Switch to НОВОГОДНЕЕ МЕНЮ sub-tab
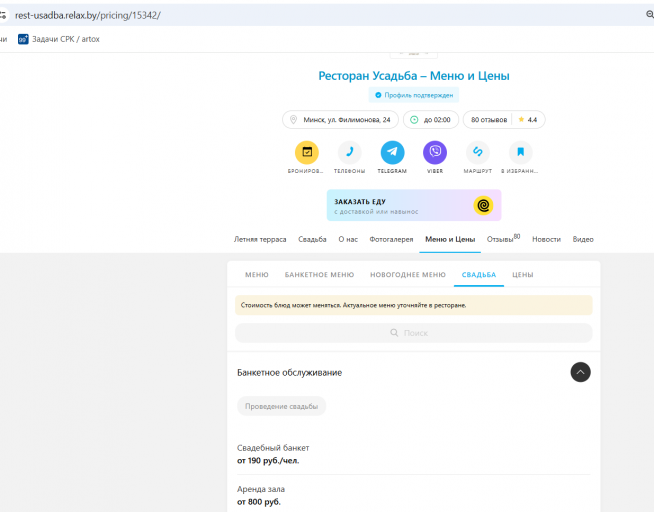654x512 pixels. pos(408,275)
